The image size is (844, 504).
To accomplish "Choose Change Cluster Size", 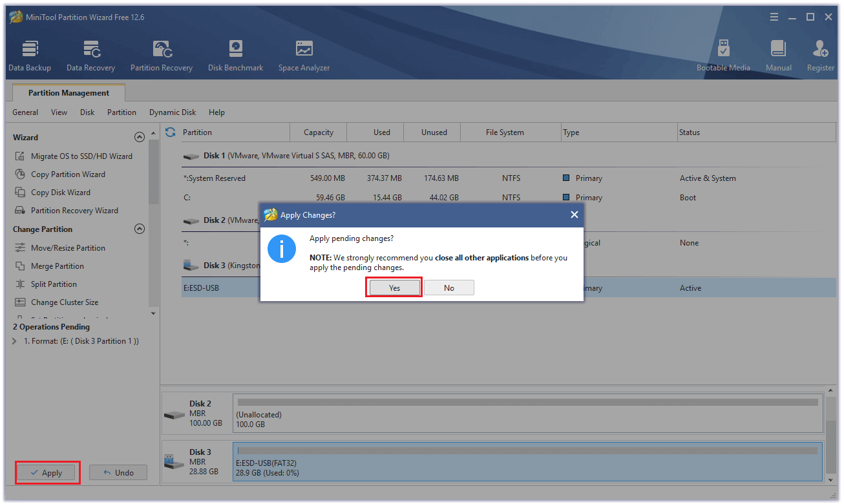I will [56, 302].
